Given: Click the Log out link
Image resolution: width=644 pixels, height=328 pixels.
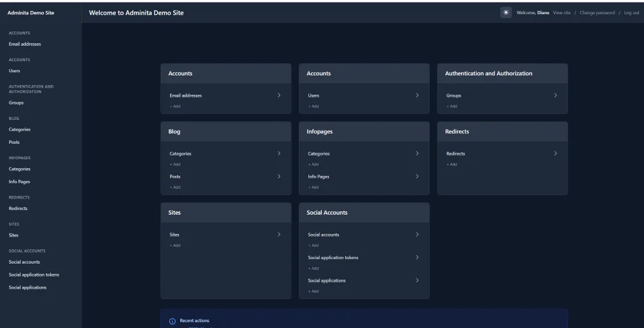Looking at the screenshot, I should tap(631, 13).
